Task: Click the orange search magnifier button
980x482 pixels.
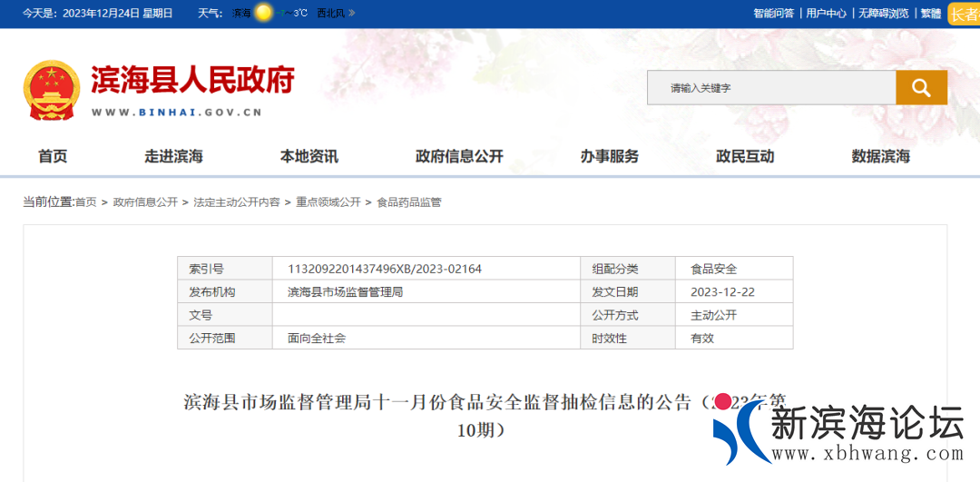Action: pyautogui.click(x=921, y=88)
